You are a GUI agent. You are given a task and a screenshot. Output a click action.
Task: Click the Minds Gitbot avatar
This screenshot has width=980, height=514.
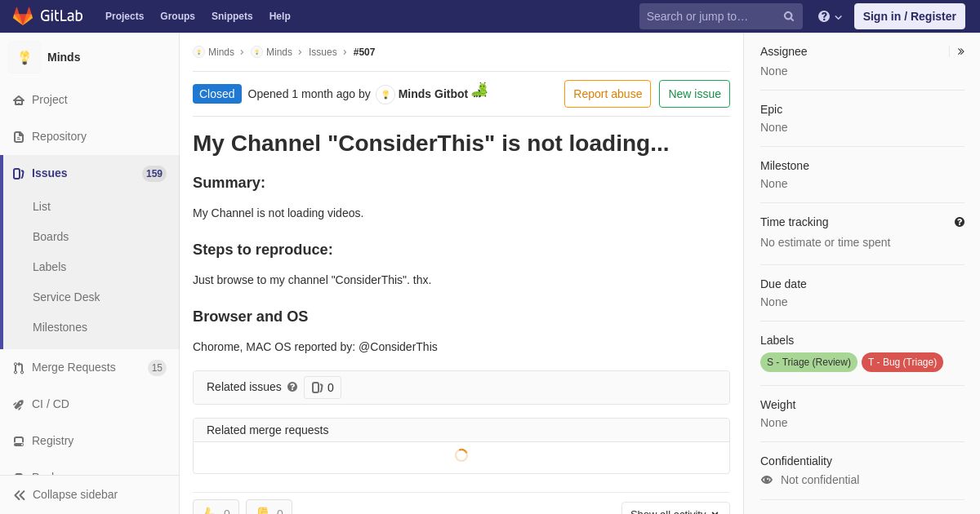[385, 95]
